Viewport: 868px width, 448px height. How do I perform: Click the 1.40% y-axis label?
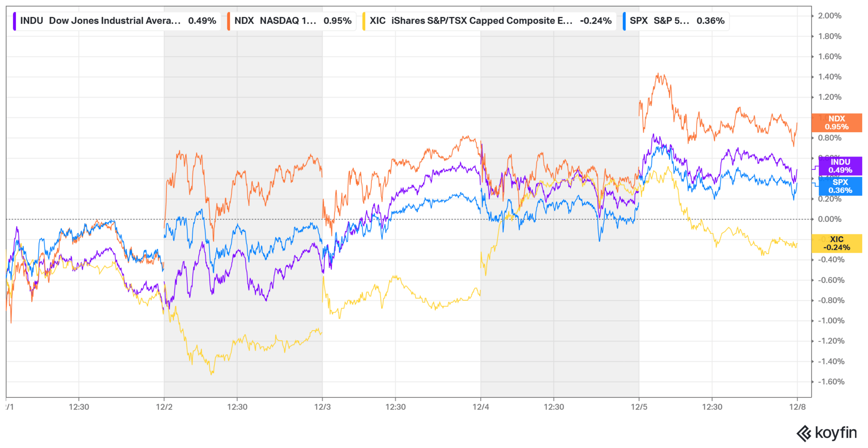coord(830,77)
